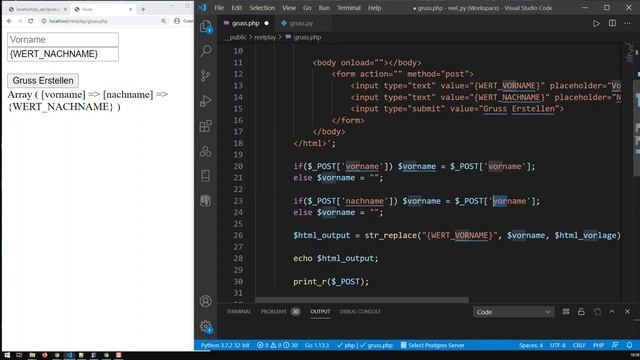Select the reelplay breadcrumb folder

click(265, 37)
